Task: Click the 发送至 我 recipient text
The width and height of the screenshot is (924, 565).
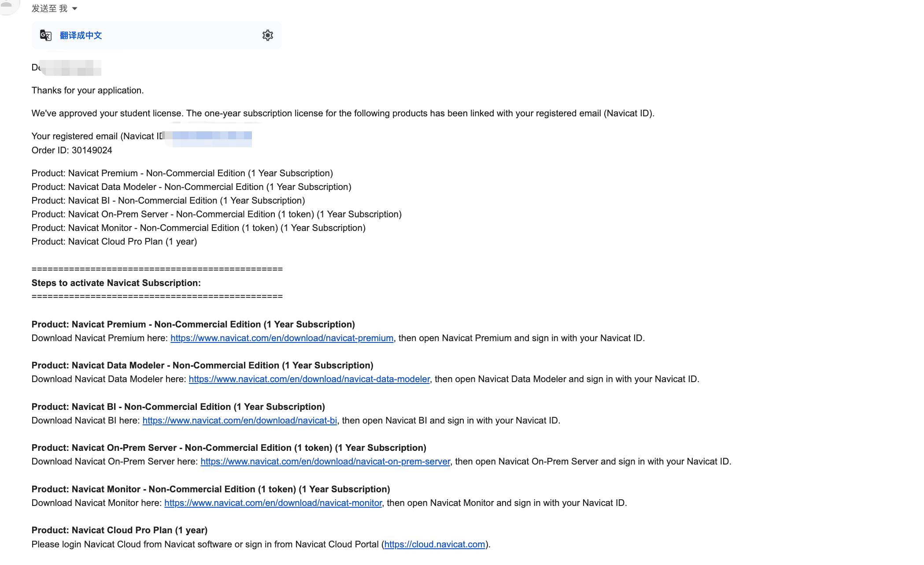Action: 49,9
